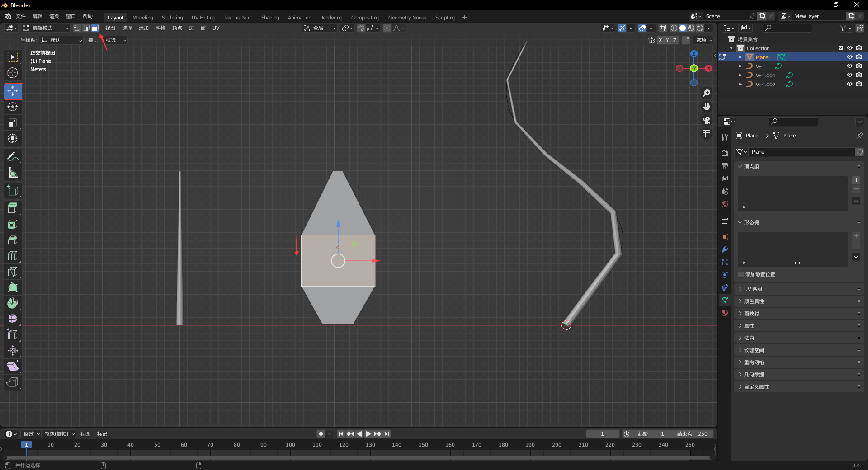Activate the Move tool
The width and height of the screenshot is (868, 470).
click(13, 91)
